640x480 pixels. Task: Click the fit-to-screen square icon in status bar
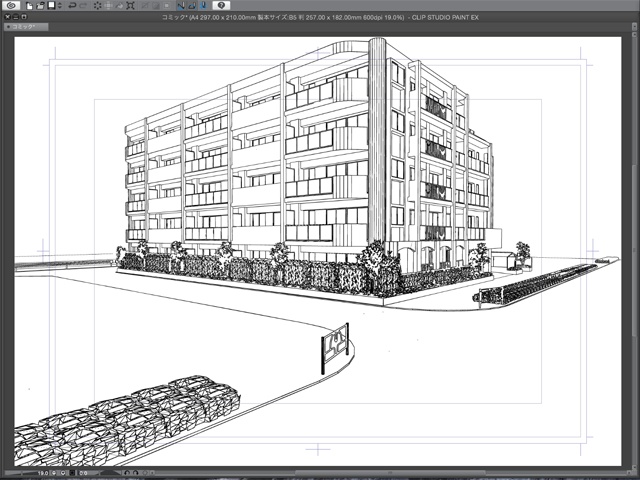73,473
